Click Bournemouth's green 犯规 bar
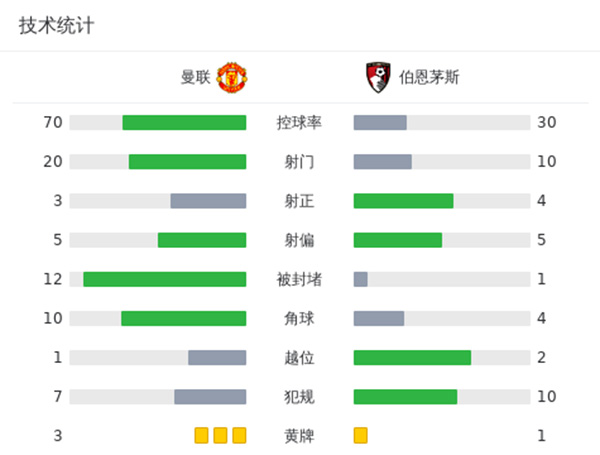This screenshot has height=455, width=600. 405,396
